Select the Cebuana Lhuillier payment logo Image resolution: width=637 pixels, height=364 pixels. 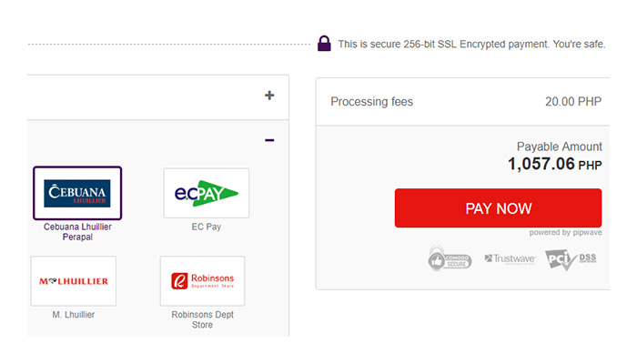[x=77, y=193]
